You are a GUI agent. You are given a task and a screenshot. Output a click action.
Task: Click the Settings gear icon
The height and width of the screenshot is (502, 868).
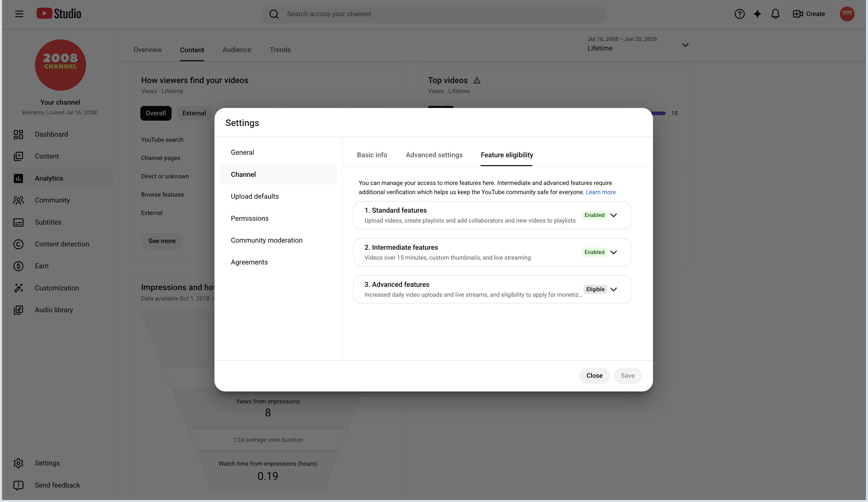pos(18,463)
